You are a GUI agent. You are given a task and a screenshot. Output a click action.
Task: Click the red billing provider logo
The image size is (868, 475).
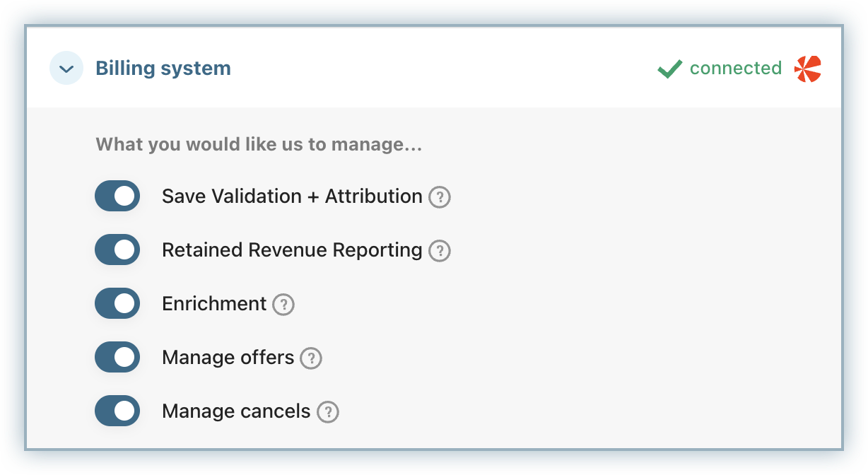click(808, 69)
